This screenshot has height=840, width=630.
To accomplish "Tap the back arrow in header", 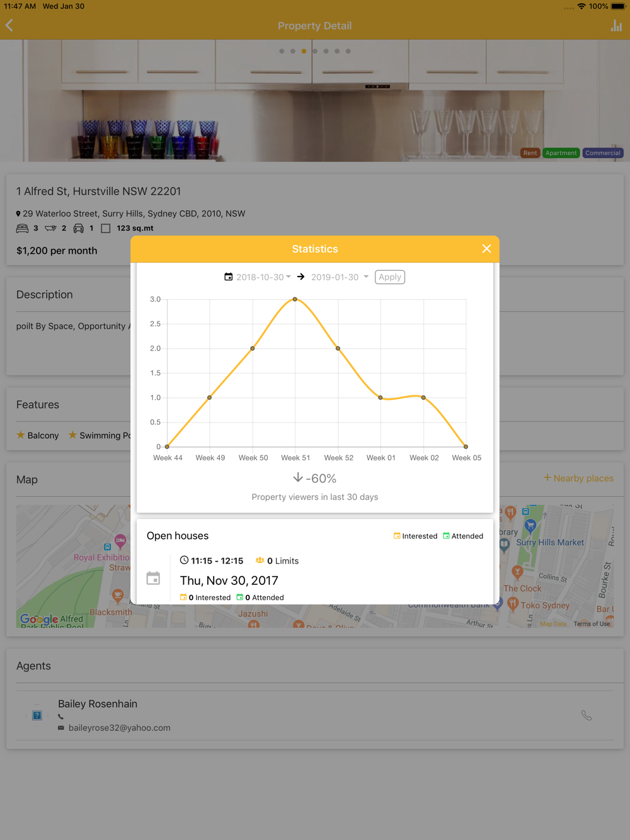I will [9, 26].
